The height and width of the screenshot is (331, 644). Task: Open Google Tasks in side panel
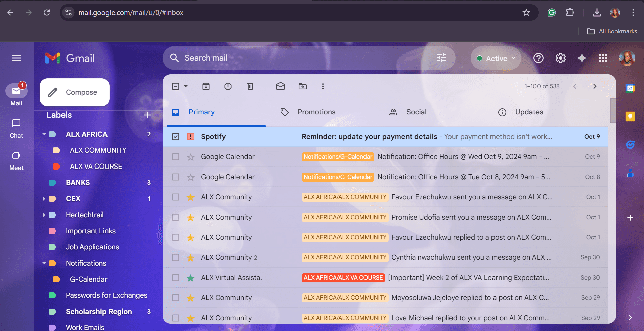coord(630,145)
